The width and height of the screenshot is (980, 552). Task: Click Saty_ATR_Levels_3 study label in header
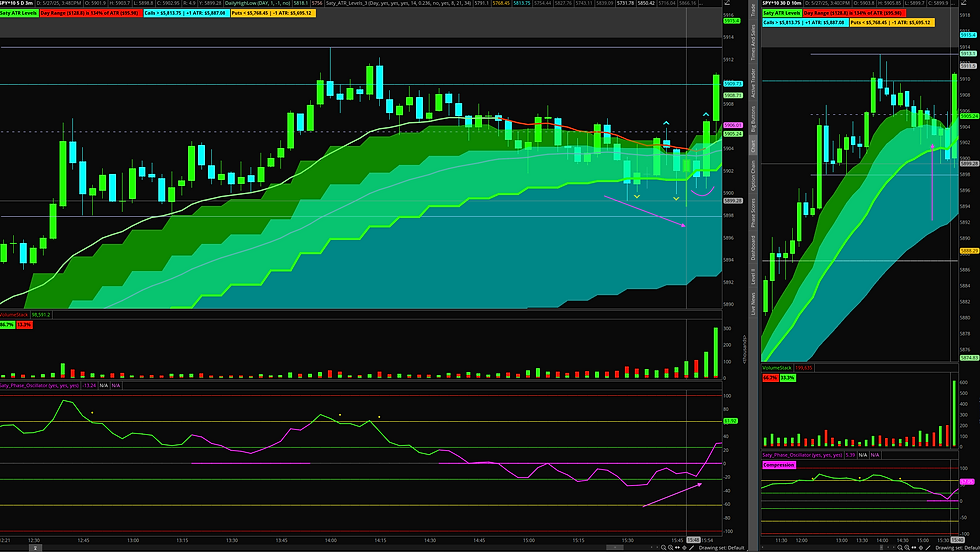pos(399,3)
